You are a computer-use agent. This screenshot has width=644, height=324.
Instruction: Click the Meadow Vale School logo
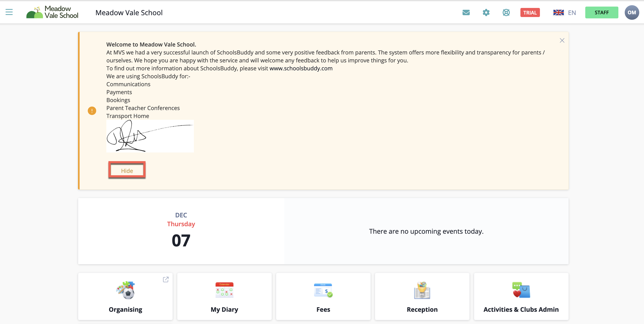click(52, 12)
